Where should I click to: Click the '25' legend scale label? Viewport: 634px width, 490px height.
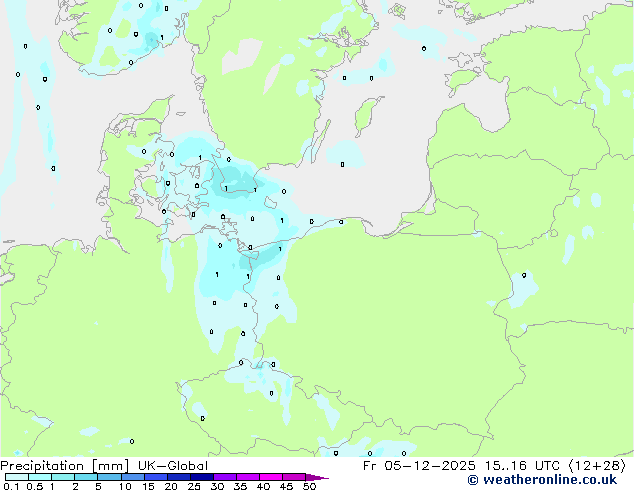pyautogui.click(x=194, y=486)
